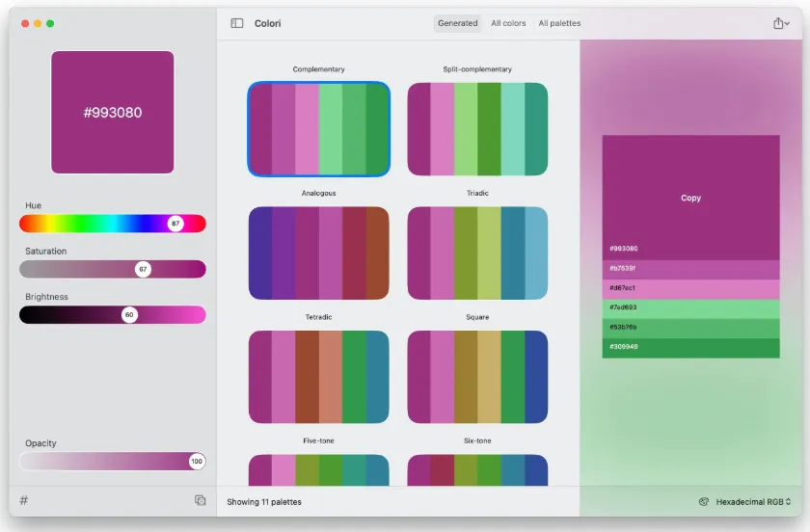Image resolution: width=810 pixels, height=532 pixels.
Task: Click the Opacity slider handle at 100
Action: click(x=197, y=462)
